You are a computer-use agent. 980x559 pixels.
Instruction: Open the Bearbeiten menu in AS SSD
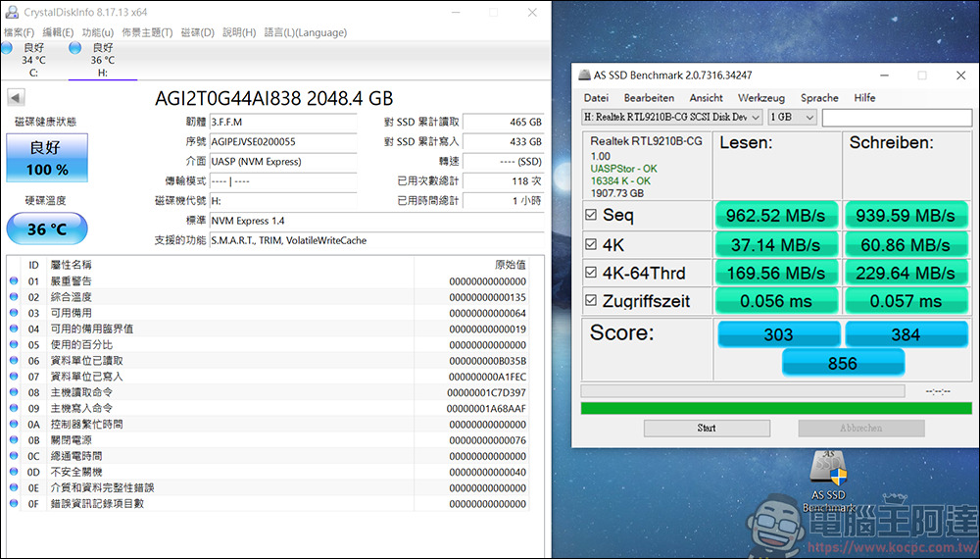click(649, 97)
